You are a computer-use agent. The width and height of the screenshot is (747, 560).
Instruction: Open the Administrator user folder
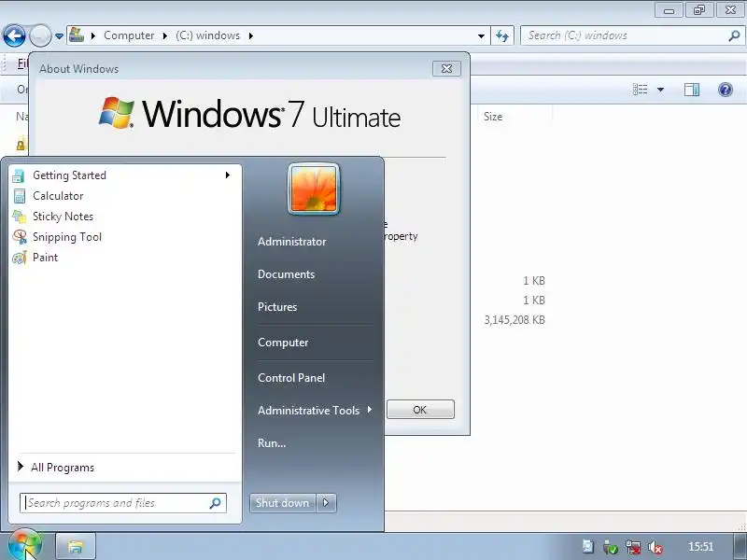(291, 242)
